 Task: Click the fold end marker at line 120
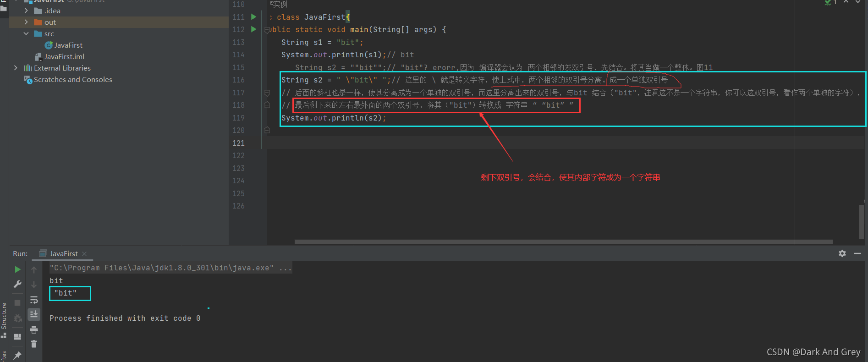click(x=267, y=131)
